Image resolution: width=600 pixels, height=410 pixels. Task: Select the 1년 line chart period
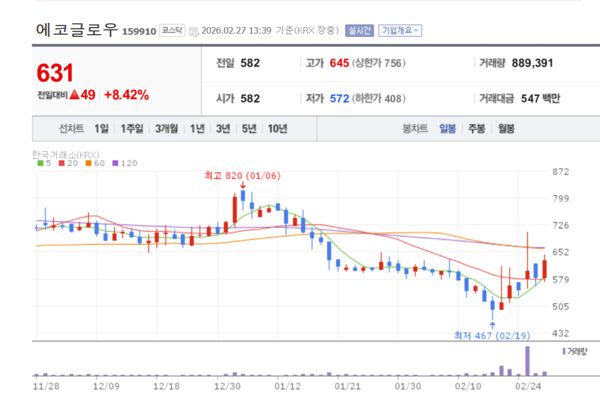(x=197, y=129)
